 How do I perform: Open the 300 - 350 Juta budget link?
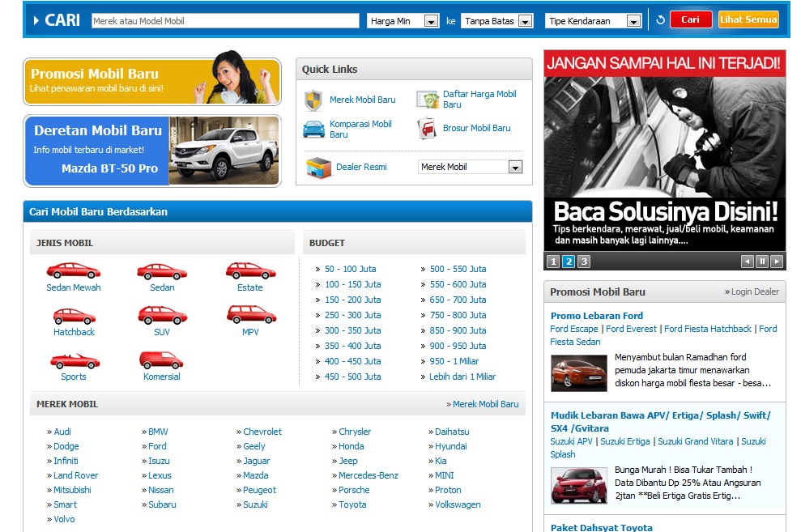coord(352,330)
